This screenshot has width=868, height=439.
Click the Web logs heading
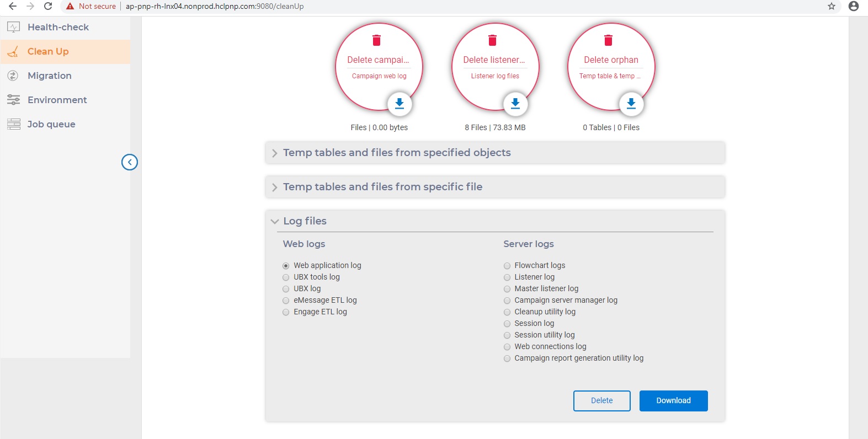click(x=304, y=244)
